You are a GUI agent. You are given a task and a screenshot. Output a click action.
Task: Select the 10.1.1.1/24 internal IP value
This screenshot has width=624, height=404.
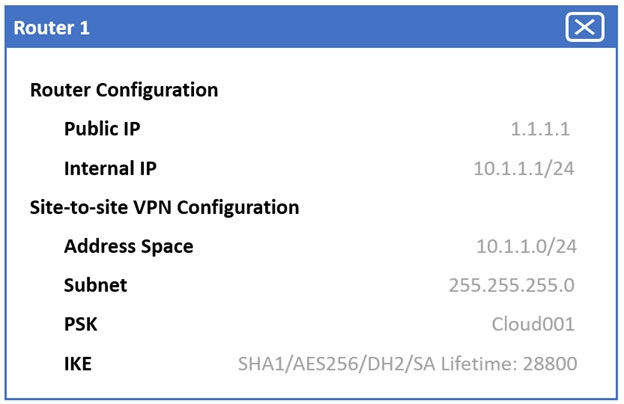coord(524,168)
